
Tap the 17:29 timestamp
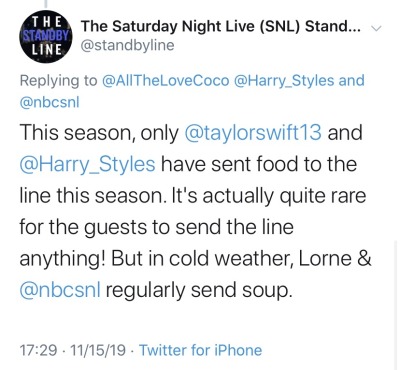point(38,350)
